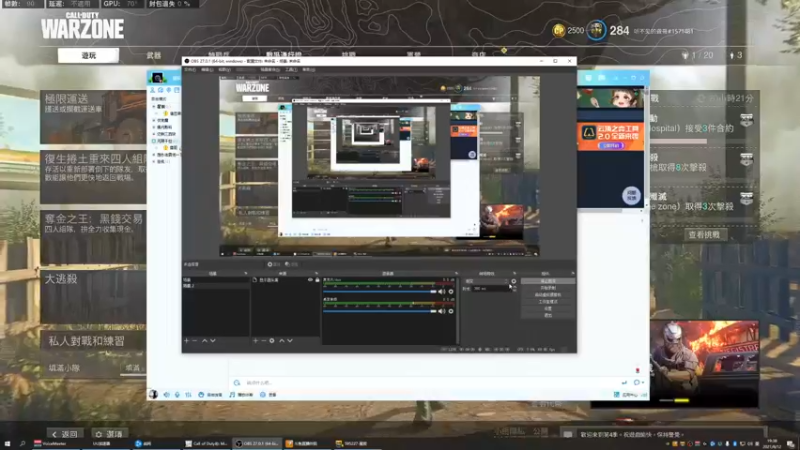Open Audio Mixer dock header popout icon

pyautogui.click(x=456, y=273)
